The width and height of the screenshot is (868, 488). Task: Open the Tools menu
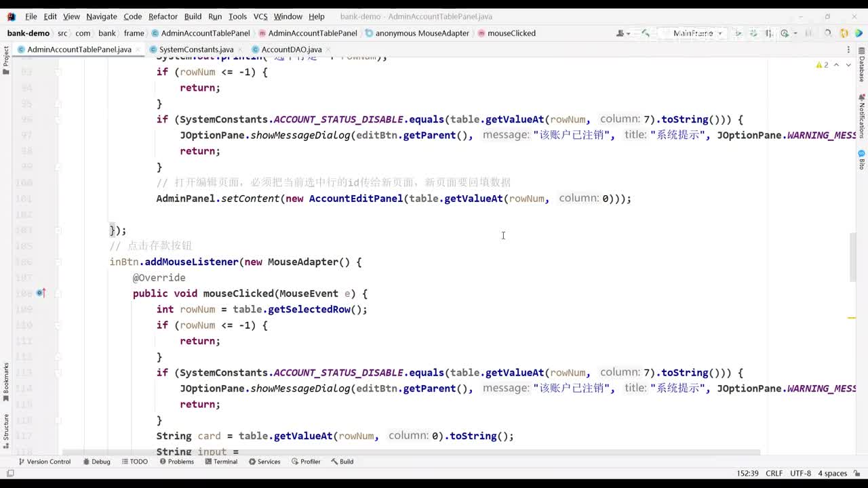pyautogui.click(x=237, y=16)
